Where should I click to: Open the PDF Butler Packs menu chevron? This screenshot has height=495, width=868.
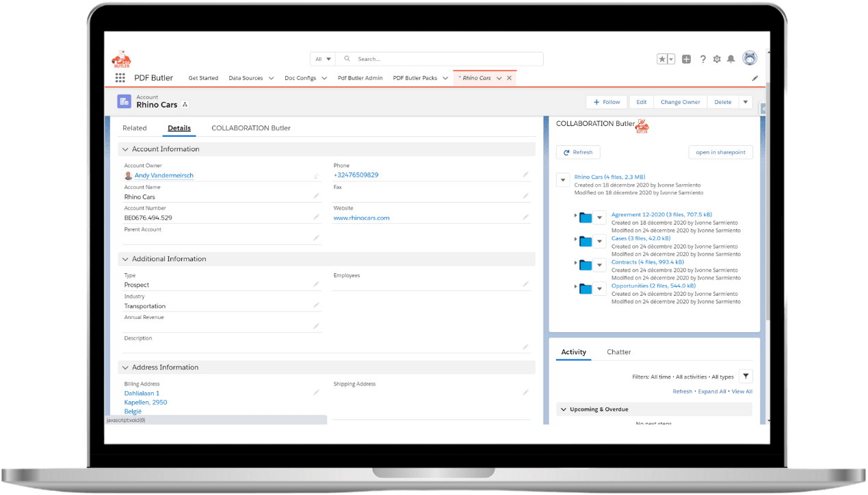445,78
